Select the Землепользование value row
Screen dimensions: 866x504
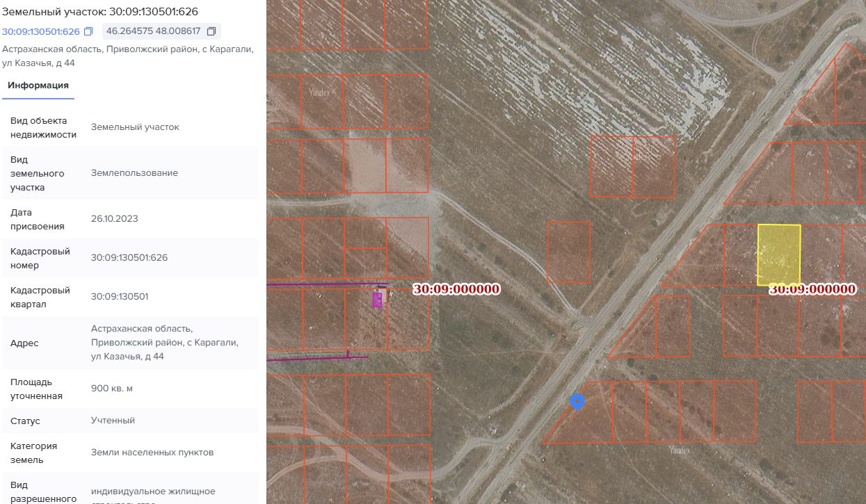pos(130,173)
